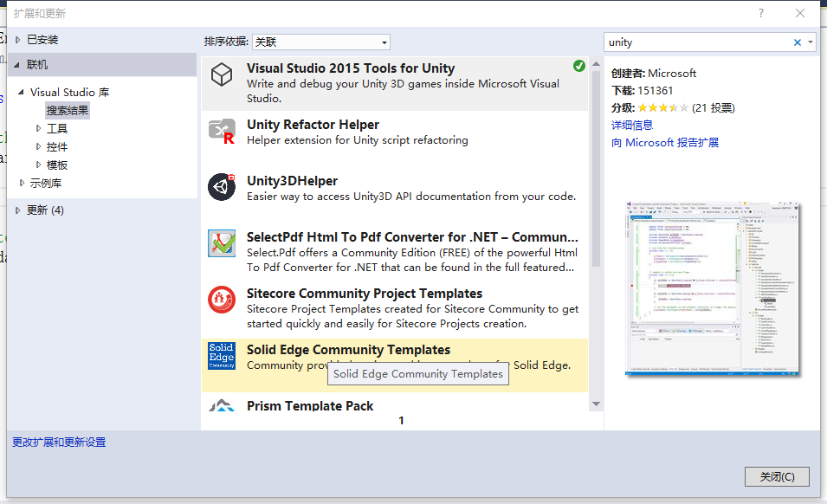Collapse the Visual Studio 库 node

(21, 92)
